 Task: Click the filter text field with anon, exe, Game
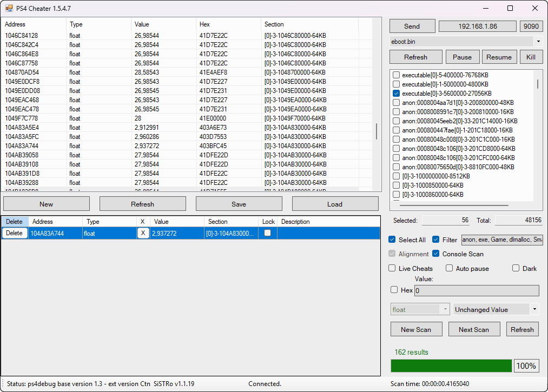pyautogui.click(x=502, y=240)
